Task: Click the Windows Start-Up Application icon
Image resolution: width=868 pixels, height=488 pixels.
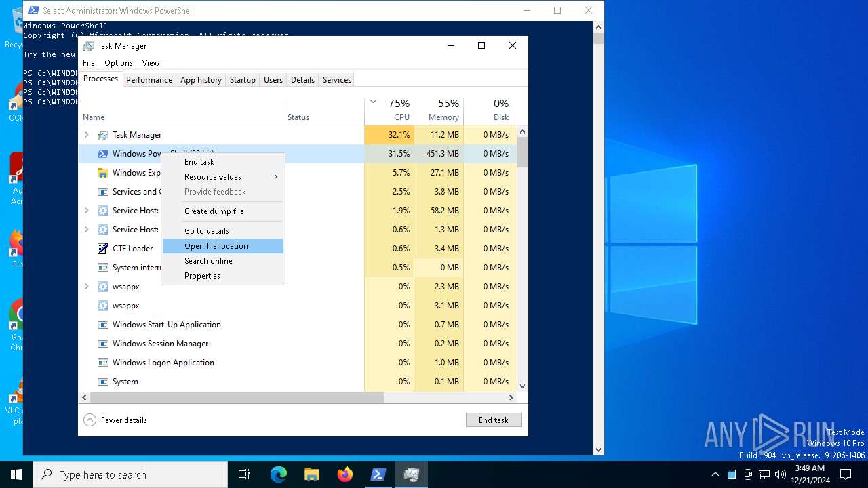Action: tap(103, 325)
